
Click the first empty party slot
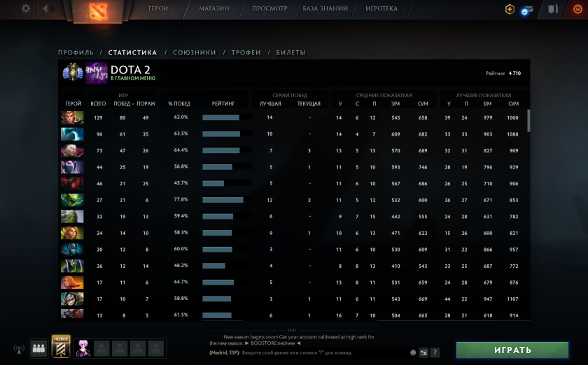[101, 348]
